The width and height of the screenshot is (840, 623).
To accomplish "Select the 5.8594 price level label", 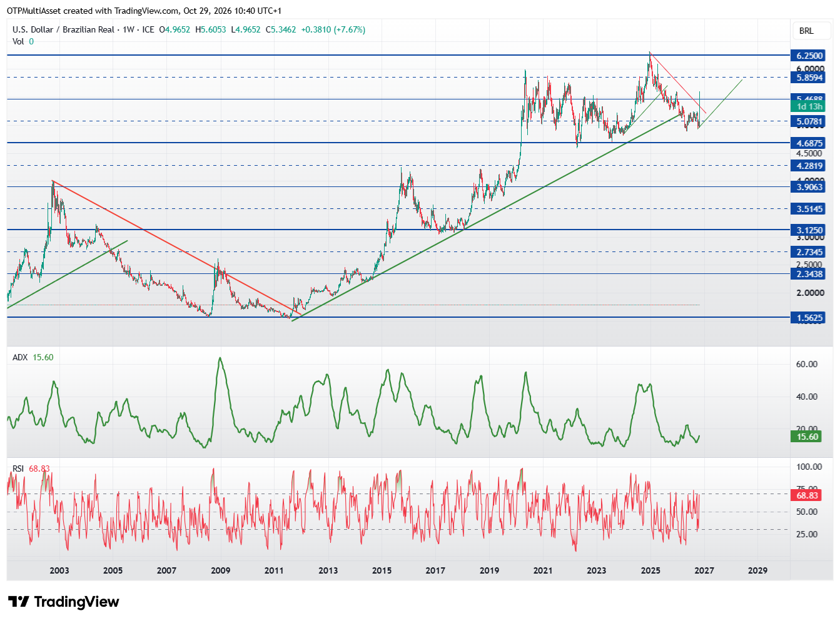I will click(808, 78).
